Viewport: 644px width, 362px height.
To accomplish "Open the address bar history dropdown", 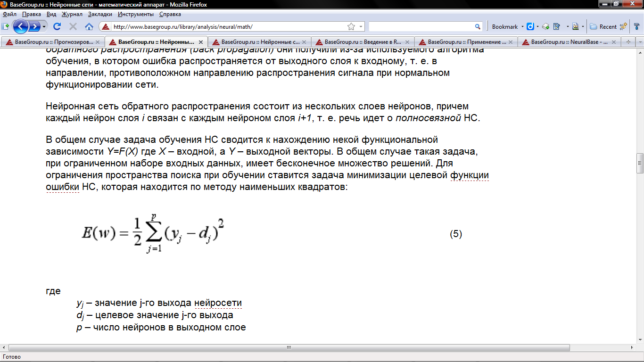I will point(361,27).
